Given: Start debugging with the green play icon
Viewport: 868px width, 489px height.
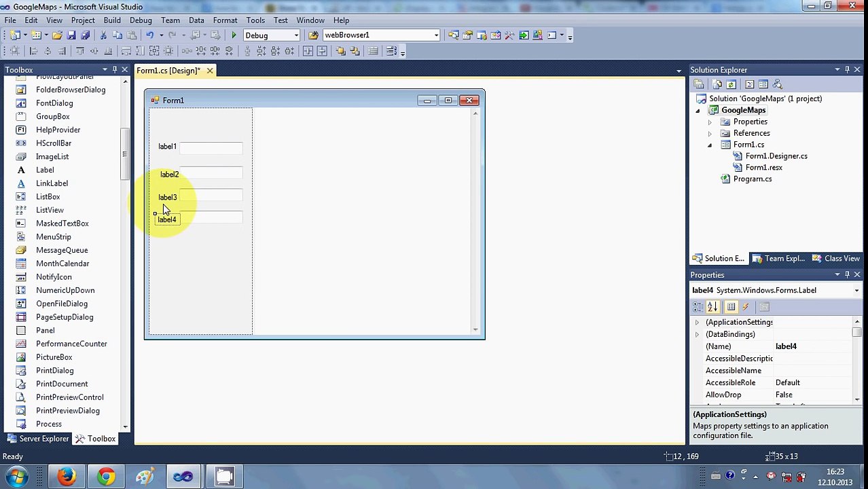Looking at the screenshot, I should click(234, 35).
